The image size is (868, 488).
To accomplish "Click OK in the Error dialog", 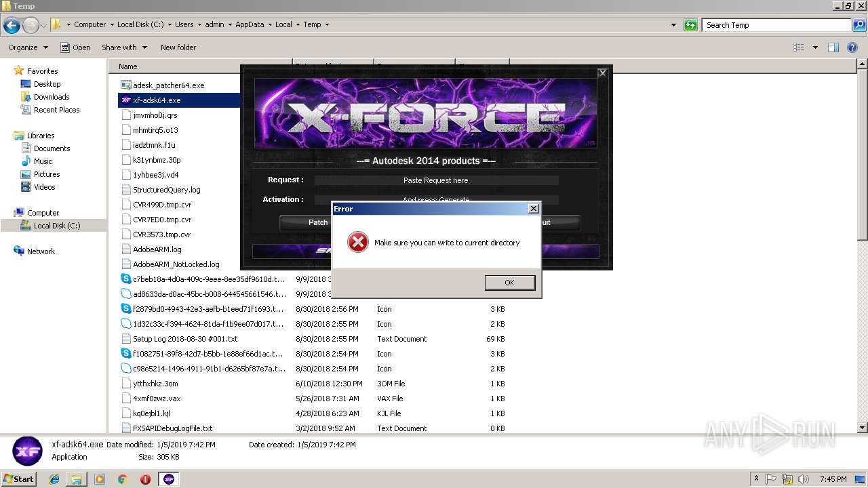I will coord(509,283).
